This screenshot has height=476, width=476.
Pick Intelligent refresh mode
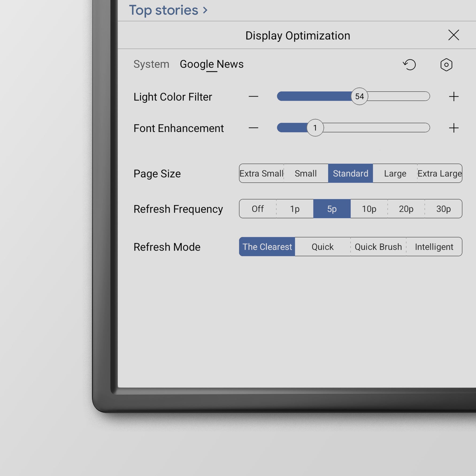point(434,247)
